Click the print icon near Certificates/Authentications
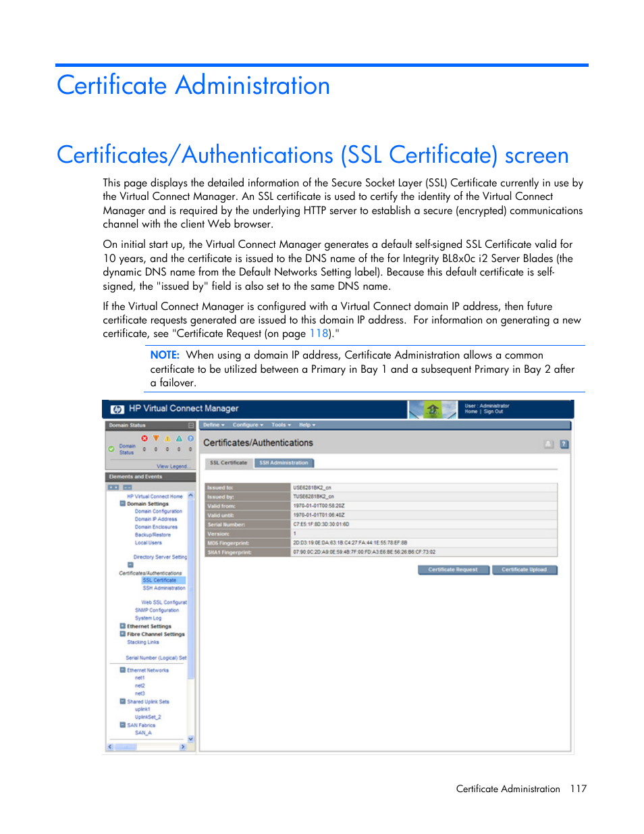 549,444
